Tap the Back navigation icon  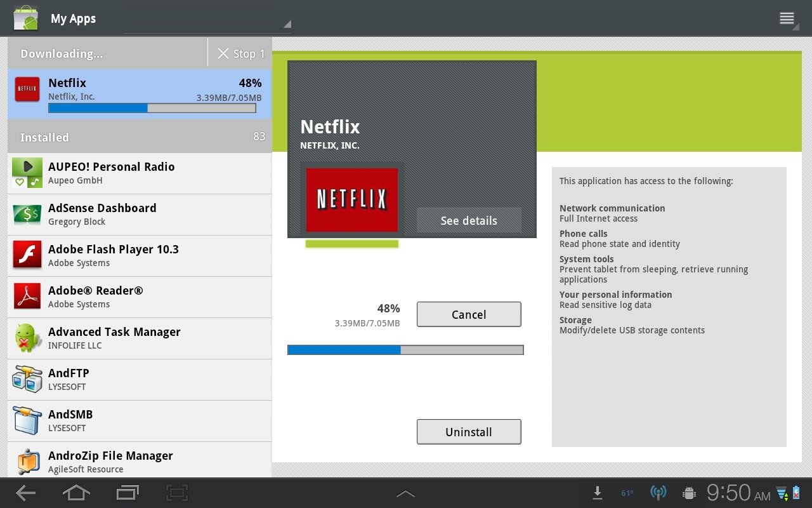(x=25, y=493)
